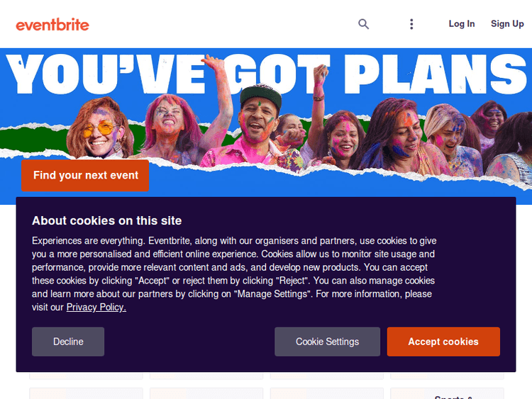Click the Eventbrite logo

pos(52,25)
